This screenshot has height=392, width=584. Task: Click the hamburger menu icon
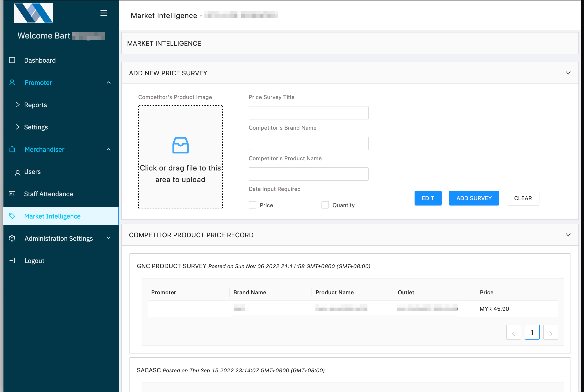tap(104, 13)
